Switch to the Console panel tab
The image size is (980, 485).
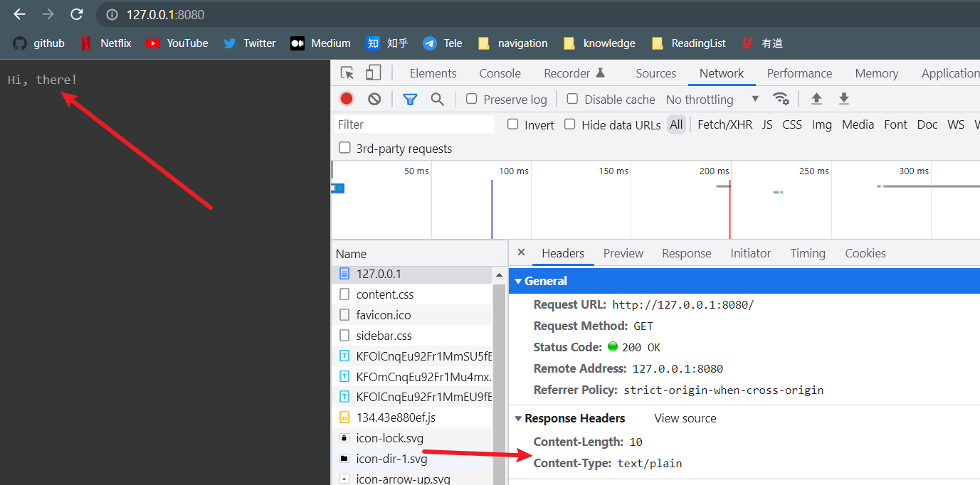[x=500, y=73]
